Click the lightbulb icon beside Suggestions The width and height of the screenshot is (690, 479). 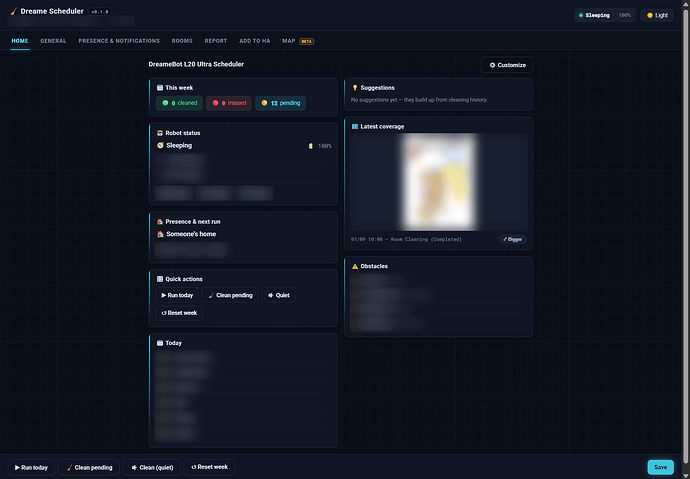coord(355,88)
